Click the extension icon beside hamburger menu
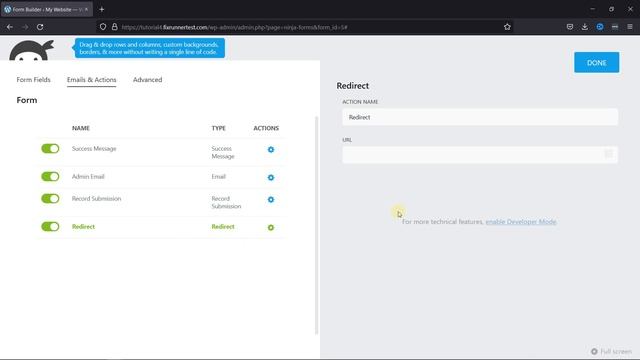Viewport: 640px width, 360px height. (615, 27)
